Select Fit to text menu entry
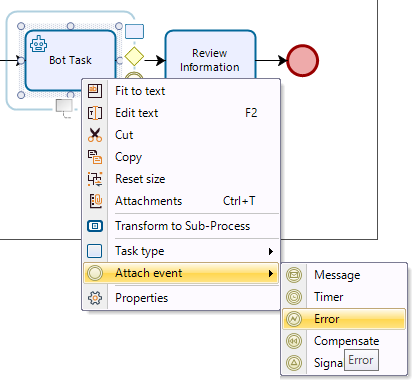This screenshot has height=380, width=412. pyautogui.click(x=181, y=91)
